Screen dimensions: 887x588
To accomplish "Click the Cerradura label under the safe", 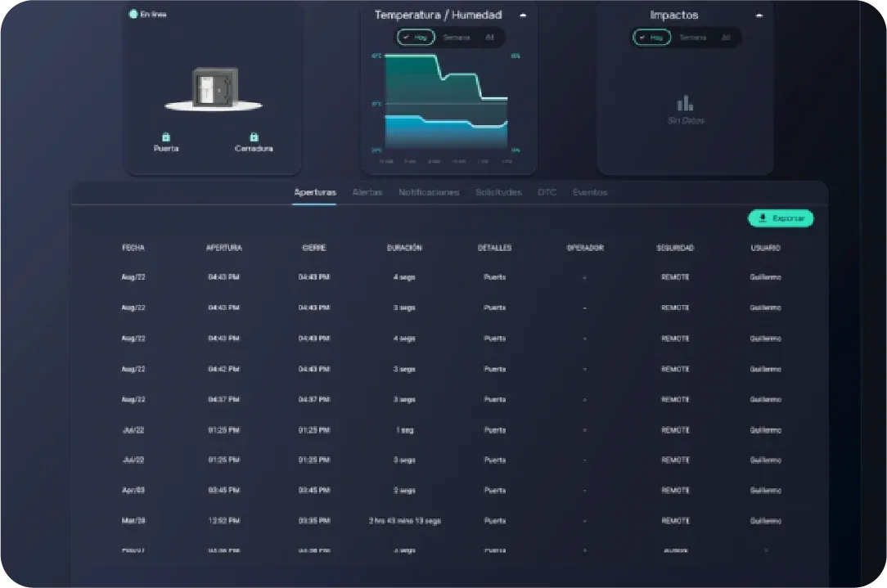I will pos(254,148).
